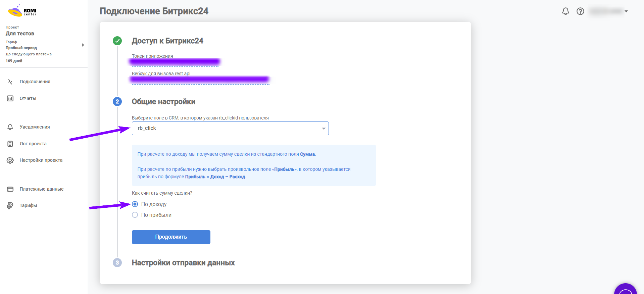Viewport: 644px width, 294px height.
Task: Click the Тарифы ruble icon
Action: point(10,205)
